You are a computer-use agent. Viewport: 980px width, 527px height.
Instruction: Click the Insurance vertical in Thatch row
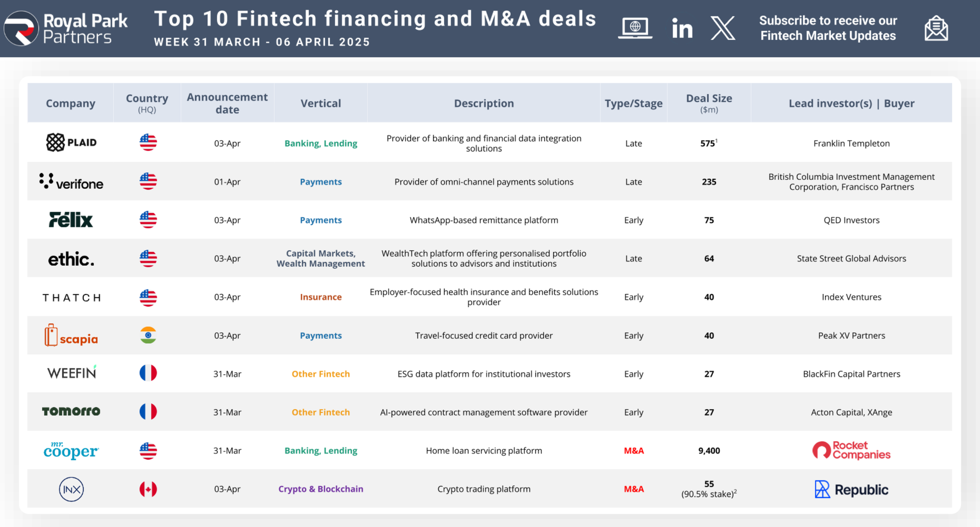pyautogui.click(x=320, y=297)
